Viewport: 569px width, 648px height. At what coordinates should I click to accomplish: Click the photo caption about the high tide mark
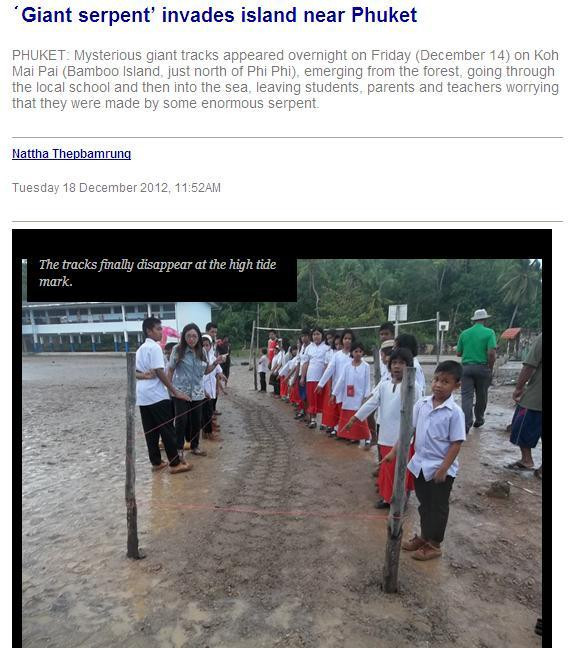158,273
